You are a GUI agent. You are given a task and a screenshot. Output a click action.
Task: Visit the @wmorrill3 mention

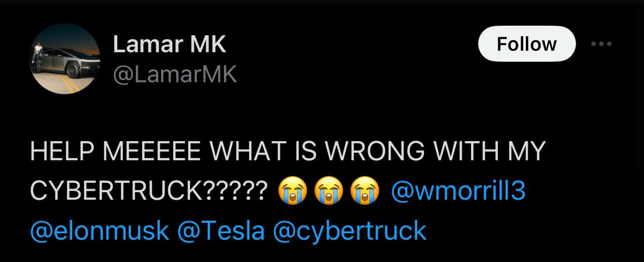click(458, 191)
